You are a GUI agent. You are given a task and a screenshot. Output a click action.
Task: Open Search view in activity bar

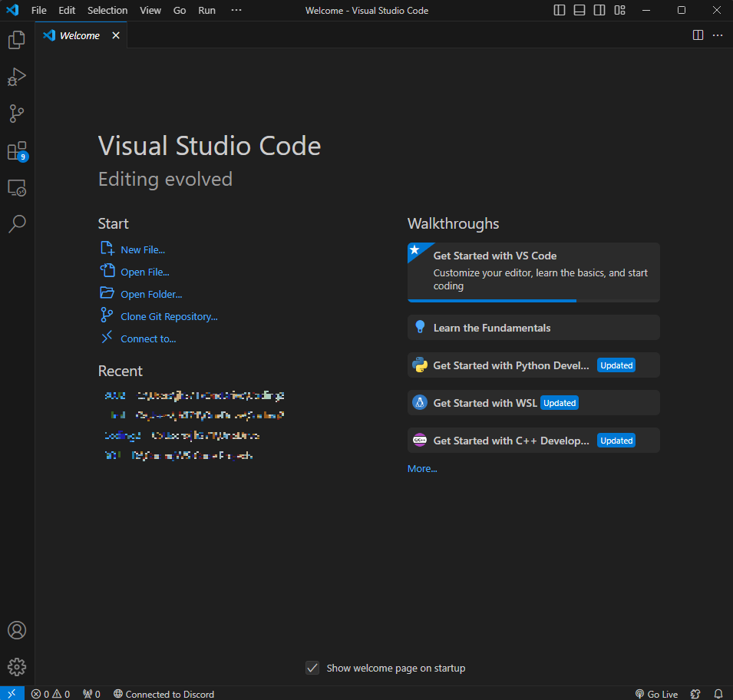17,224
